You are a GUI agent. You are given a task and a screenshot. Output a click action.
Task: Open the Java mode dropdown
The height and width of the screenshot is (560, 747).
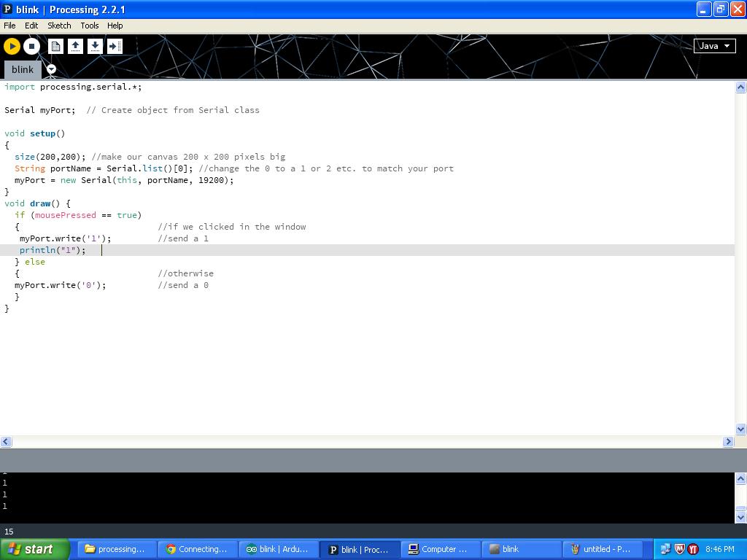pyautogui.click(x=715, y=46)
